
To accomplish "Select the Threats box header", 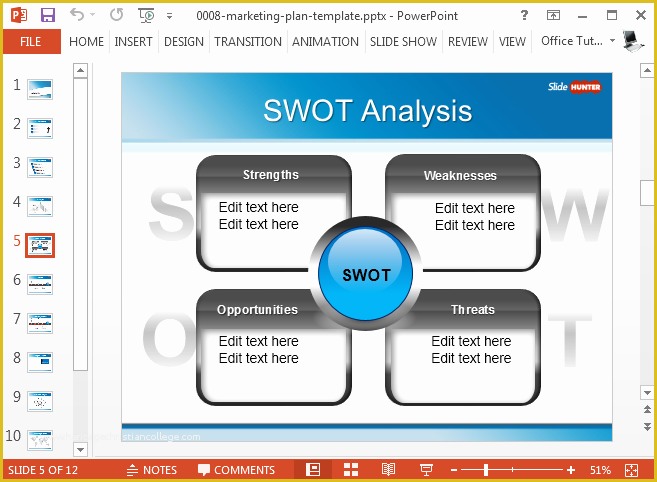I will [473, 309].
